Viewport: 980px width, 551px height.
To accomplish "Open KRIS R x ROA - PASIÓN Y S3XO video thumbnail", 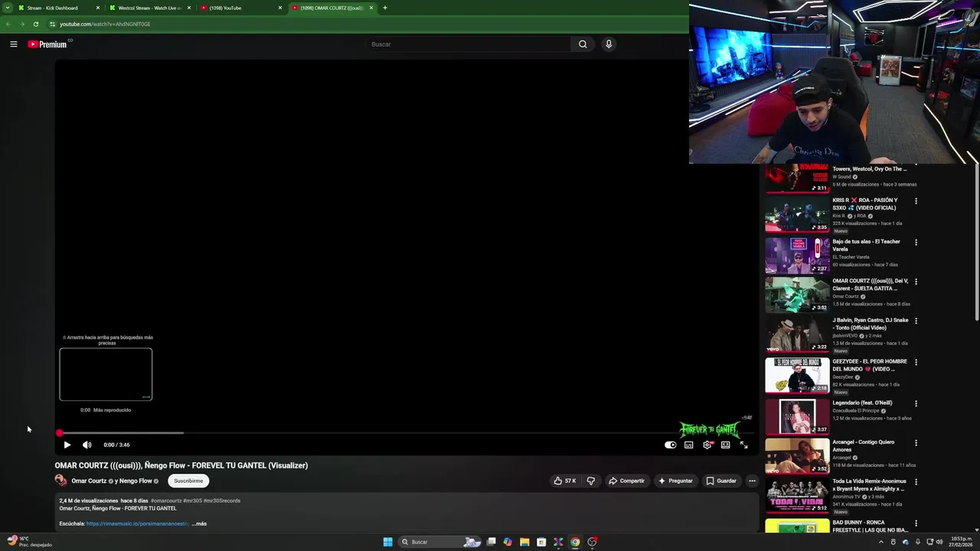I will click(797, 216).
